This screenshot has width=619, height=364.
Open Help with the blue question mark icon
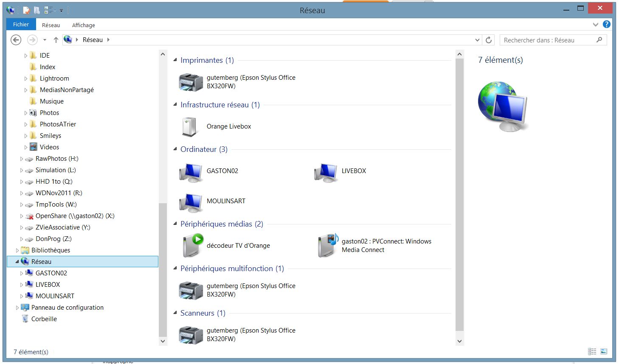607,25
